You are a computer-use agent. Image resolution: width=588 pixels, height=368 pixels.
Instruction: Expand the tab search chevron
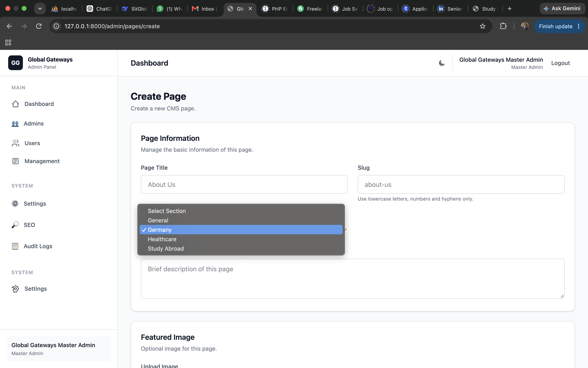click(x=40, y=9)
